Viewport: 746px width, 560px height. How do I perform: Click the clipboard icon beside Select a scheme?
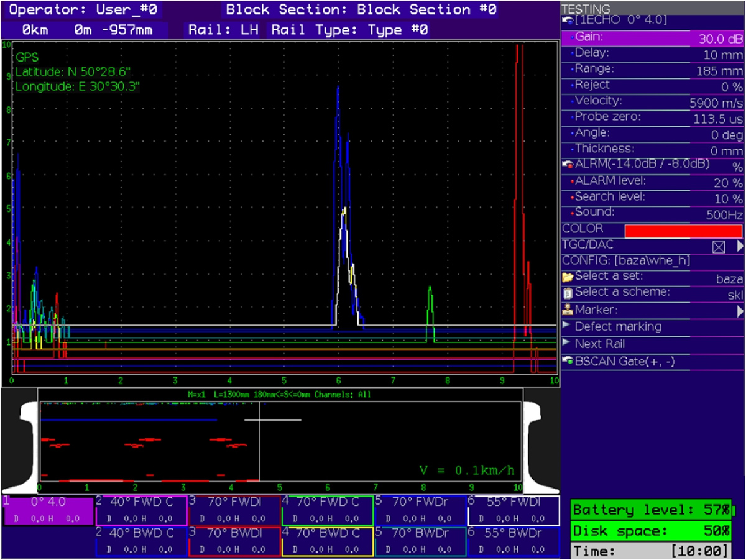[568, 293]
